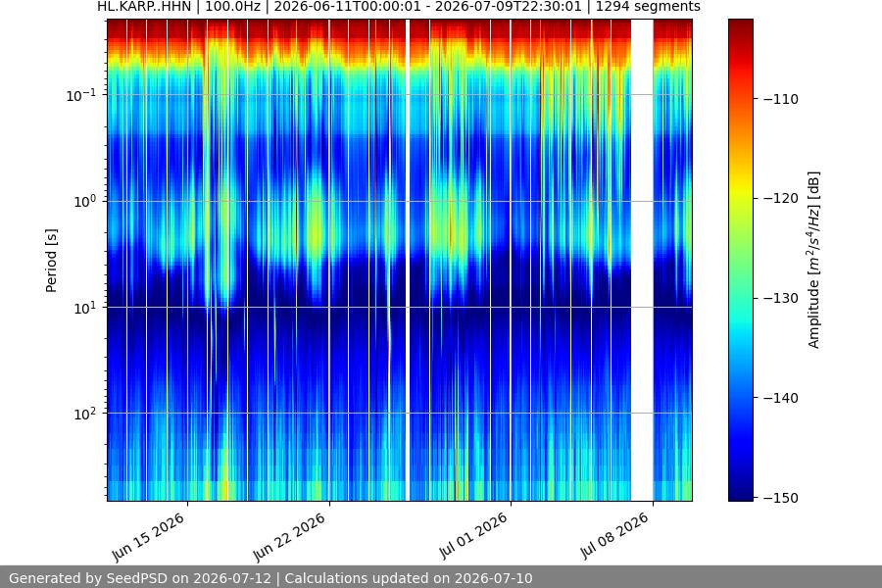This screenshot has height=588, width=882.
Task: Click the −150 colorbar tick label
Action: click(x=781, y=498)
